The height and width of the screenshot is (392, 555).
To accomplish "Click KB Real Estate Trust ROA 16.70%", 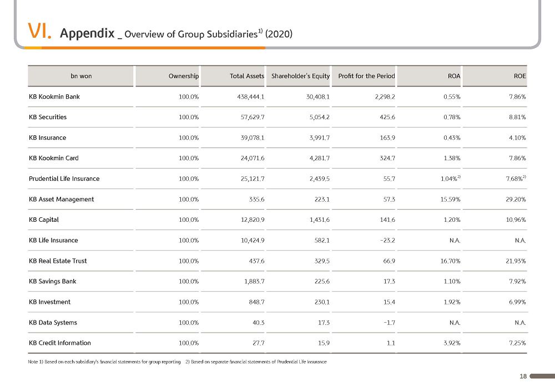I will [450, 261].
